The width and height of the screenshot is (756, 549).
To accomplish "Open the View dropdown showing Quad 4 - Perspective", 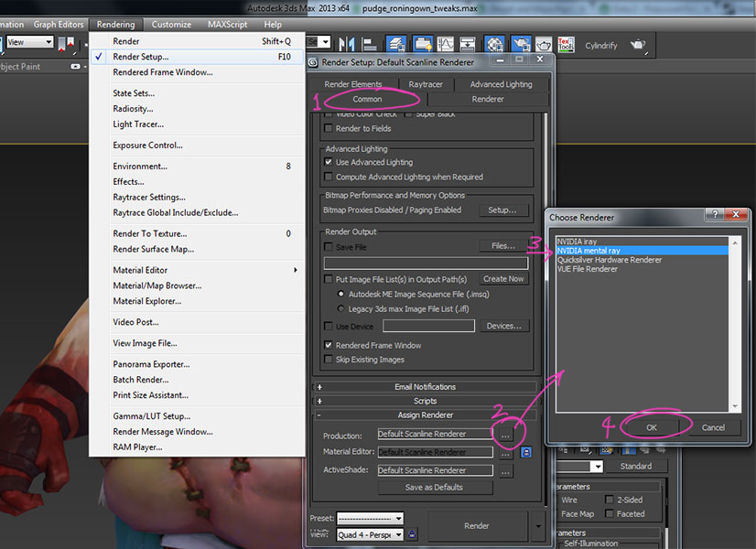I will click(370, 534).
